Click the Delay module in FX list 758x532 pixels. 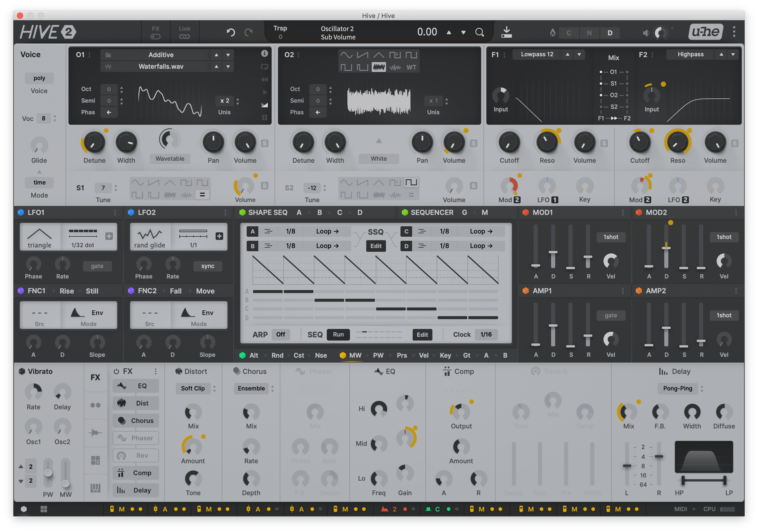[x=136, y=490]
